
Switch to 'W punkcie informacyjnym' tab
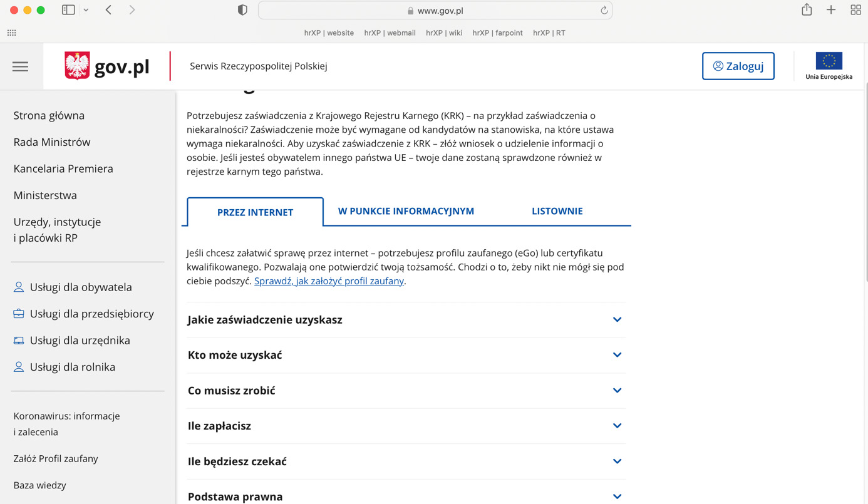pyautogui.click(x=406, y=211)
